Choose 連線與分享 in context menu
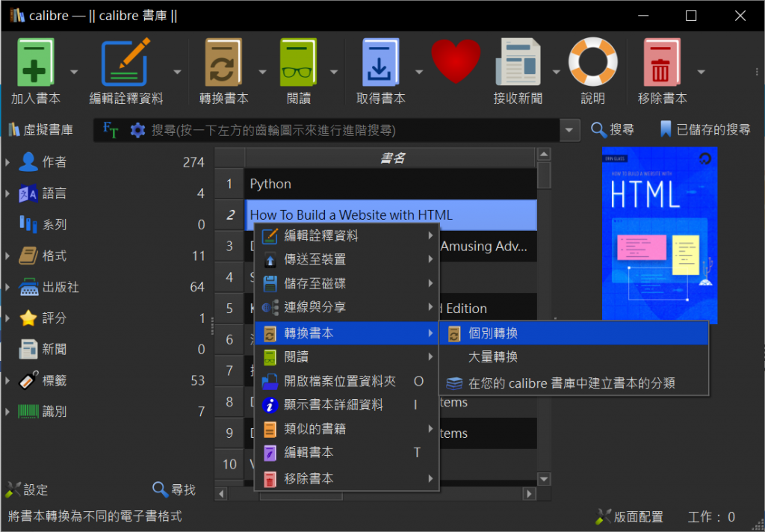 click(x=347, y=307)
